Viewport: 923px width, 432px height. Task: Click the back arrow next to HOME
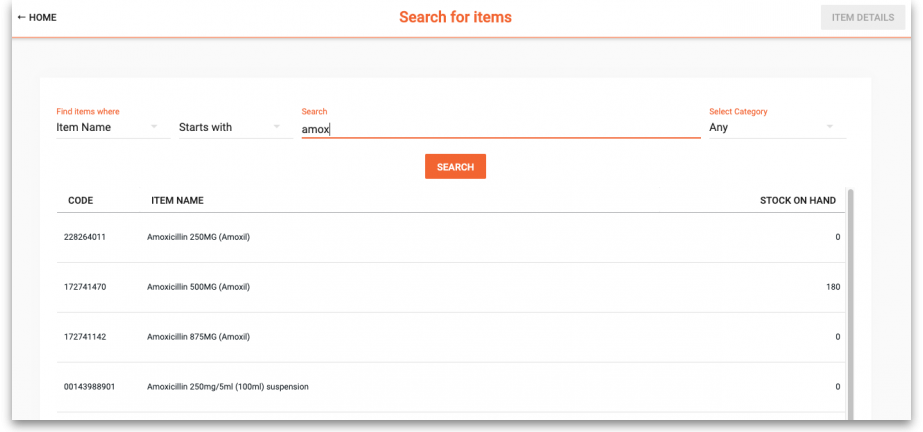coord(22,17)
